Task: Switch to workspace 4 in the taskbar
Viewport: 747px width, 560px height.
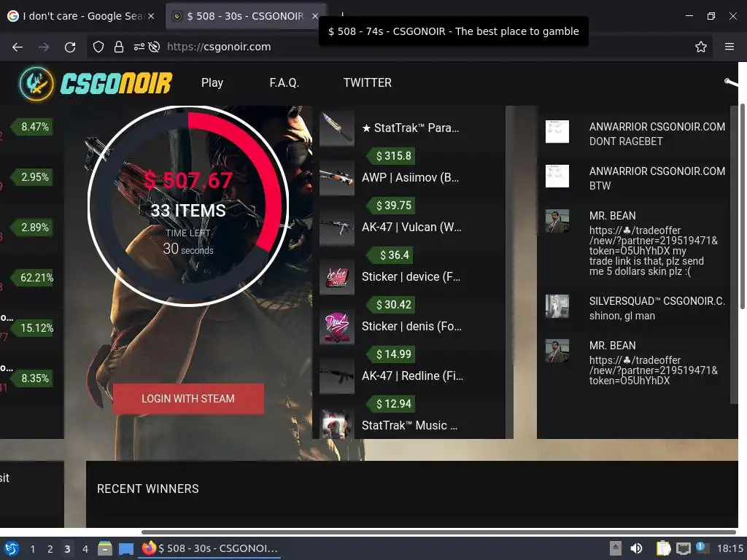Action: (x=85, y=549)
